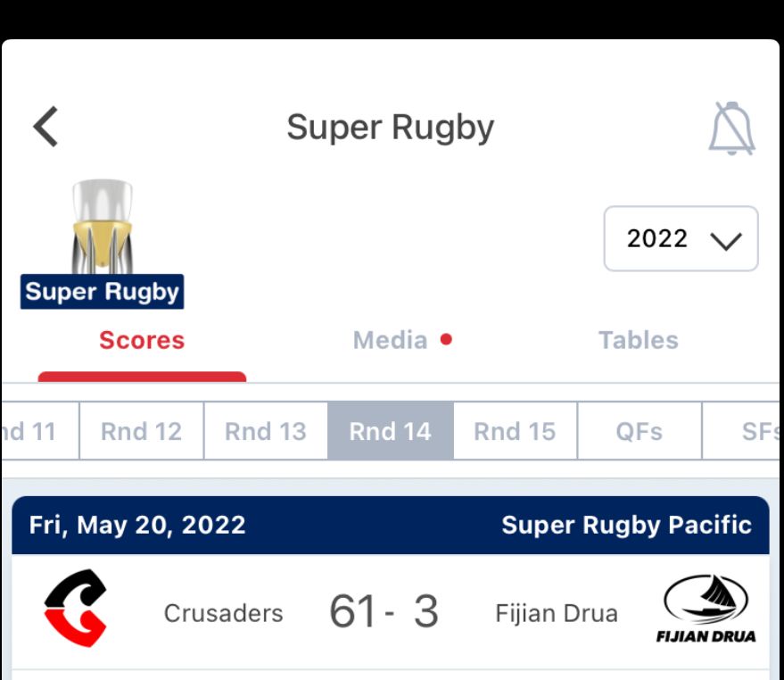The height and width of the screenshot is (680, 784).
Task: Tap the Super Rugby trophy logo
Action: tap(102, 244)
